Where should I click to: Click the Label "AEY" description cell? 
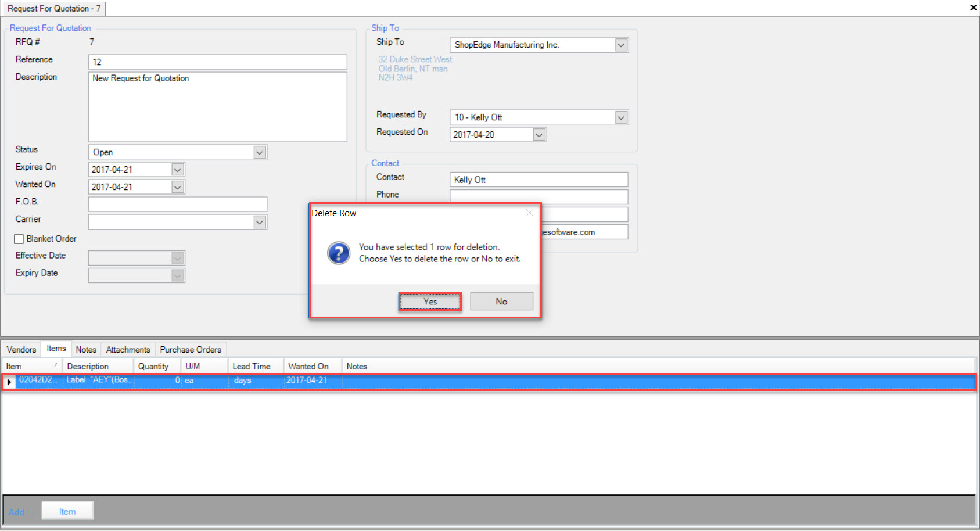(x=99, y=381)
